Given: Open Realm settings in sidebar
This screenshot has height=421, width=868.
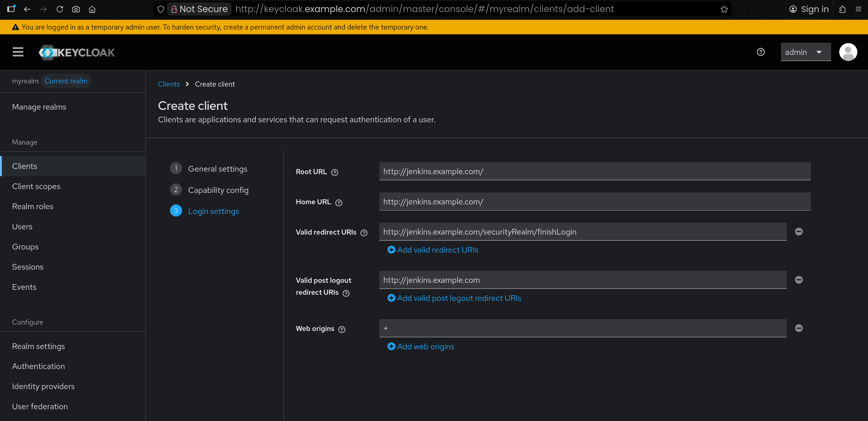Looking at the screenshot, I should (38, 346).
